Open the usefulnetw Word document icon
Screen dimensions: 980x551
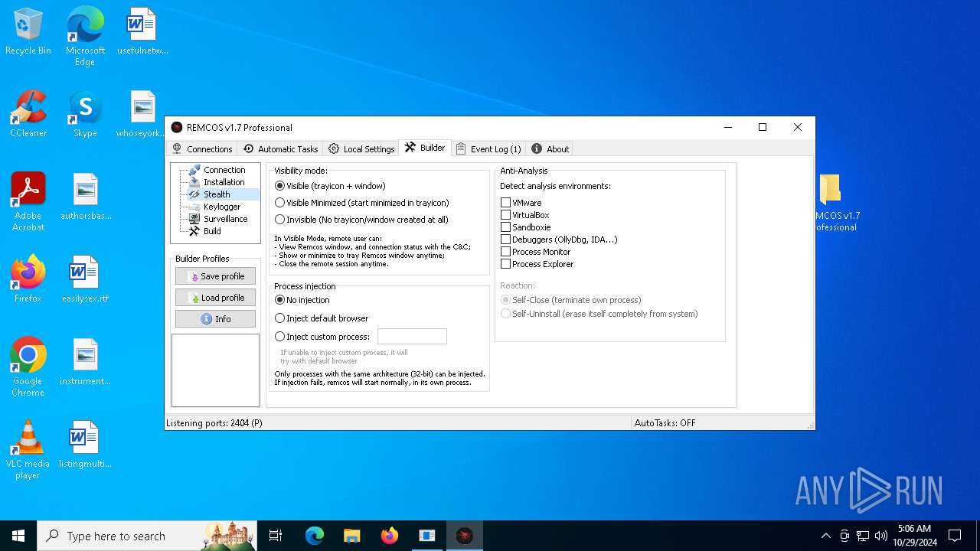click(x=142, y=32)
